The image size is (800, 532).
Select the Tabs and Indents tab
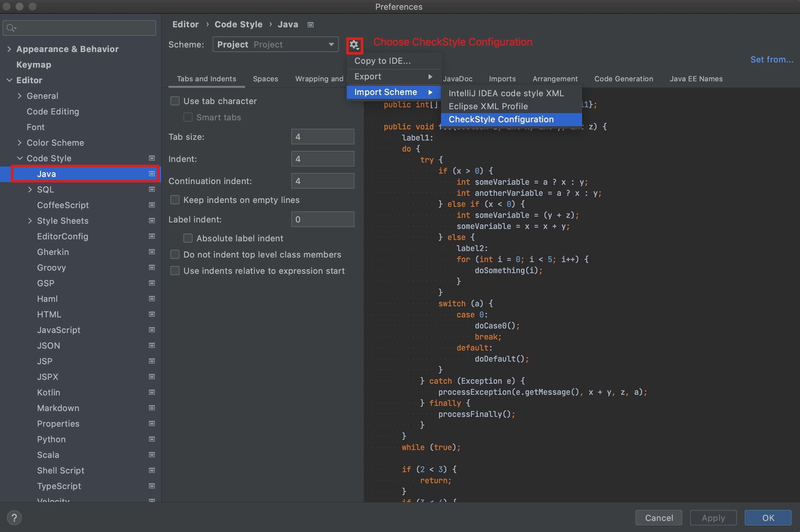(x=206, y=78)
